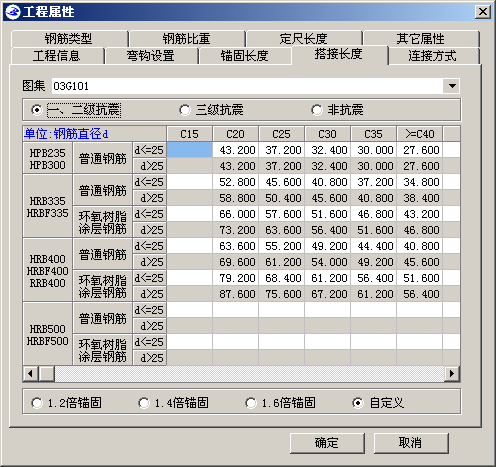Click the app icon in title bar
This screenshot has width=496, height=467.
[x=13, y=12]
